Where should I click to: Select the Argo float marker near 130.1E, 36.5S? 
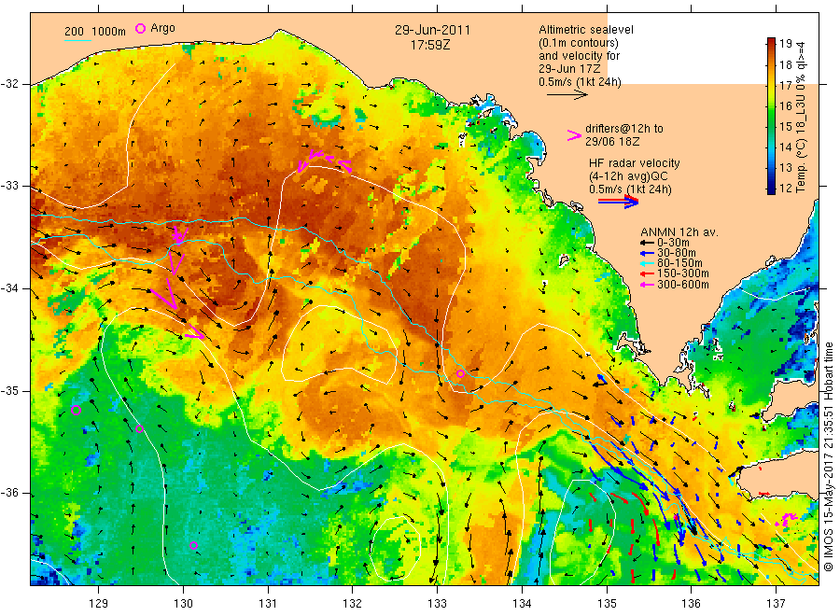(x=194, y=545)
